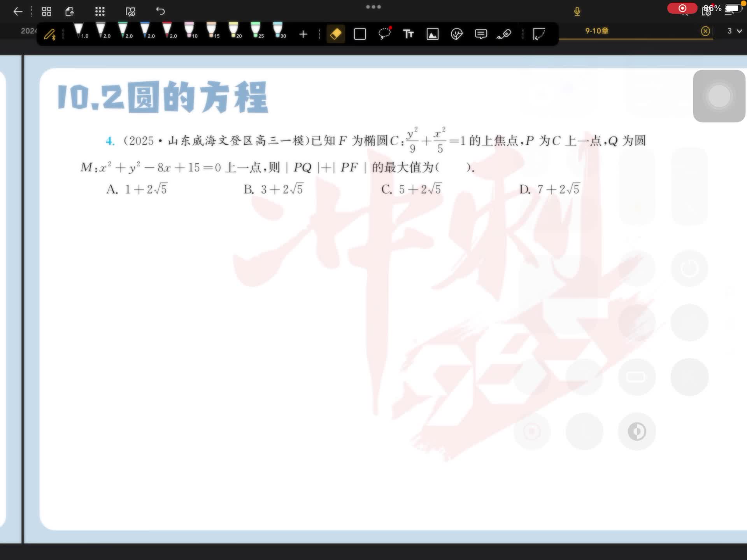Close the 9-10章 tab
Screen dimensions: 747x560
pos(705,31)
